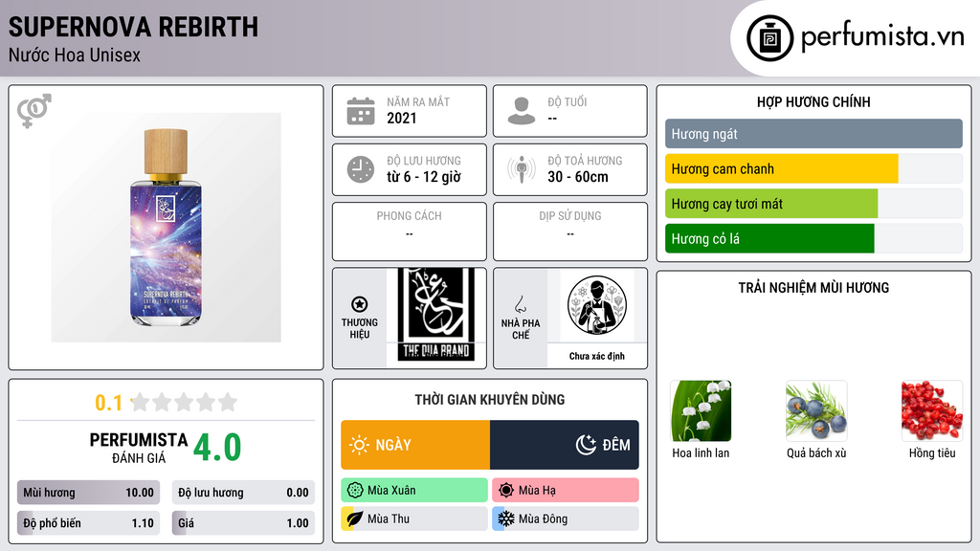Select the orange Ngày time segment
The width and height of the screenshot is (980, 551).
pos(415,445)
